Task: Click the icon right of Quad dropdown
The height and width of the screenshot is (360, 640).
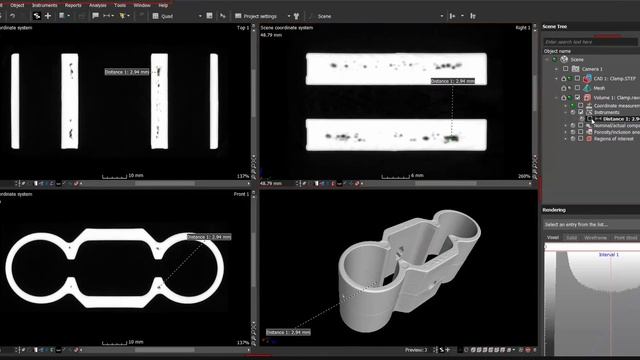Action: click(x=209, y=16)
